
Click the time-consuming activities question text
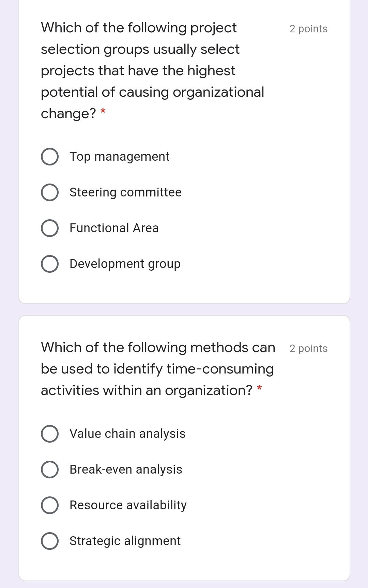coord(157,369)
